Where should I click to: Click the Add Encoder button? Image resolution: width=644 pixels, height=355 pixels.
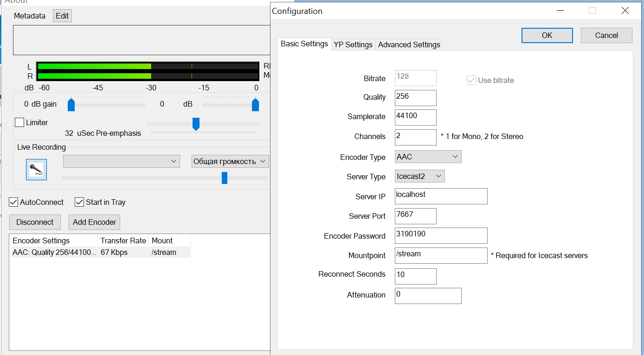pyautogui.click(x=95, y=222)
